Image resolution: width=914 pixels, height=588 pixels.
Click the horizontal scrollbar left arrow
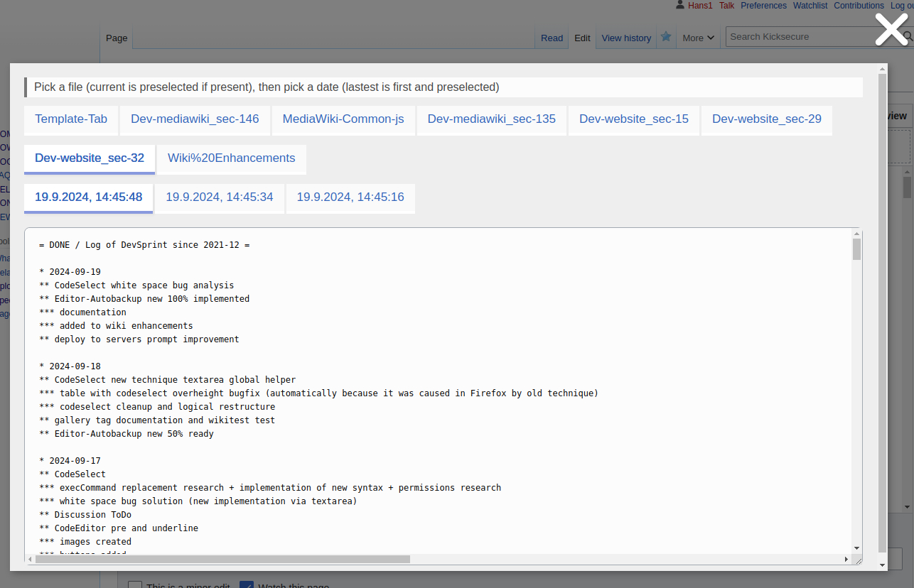tap(30, 560)
